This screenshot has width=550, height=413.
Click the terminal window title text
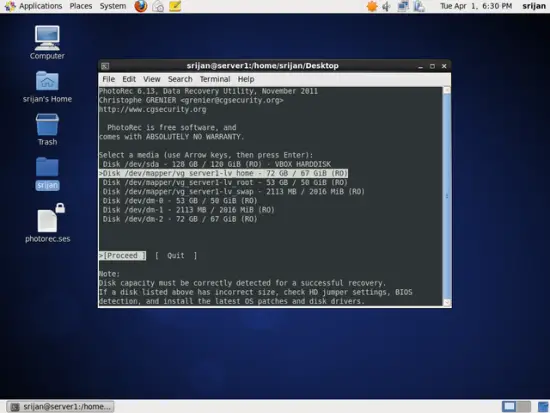(262, 66)
